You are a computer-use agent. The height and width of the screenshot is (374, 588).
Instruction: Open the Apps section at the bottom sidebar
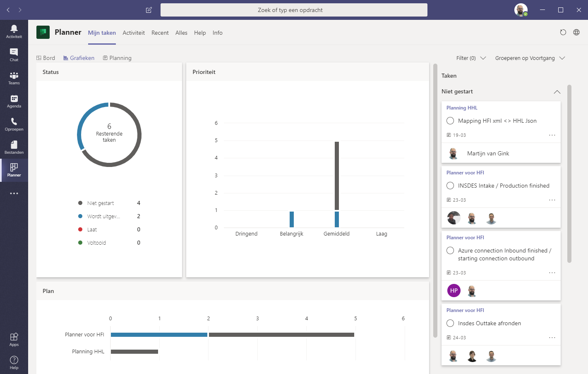point(14,338)
